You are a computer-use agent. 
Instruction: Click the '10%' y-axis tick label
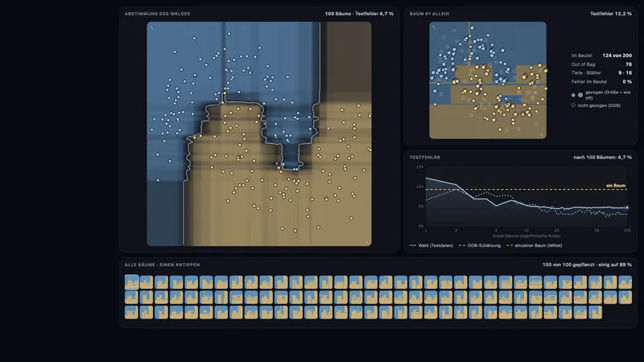419,187
